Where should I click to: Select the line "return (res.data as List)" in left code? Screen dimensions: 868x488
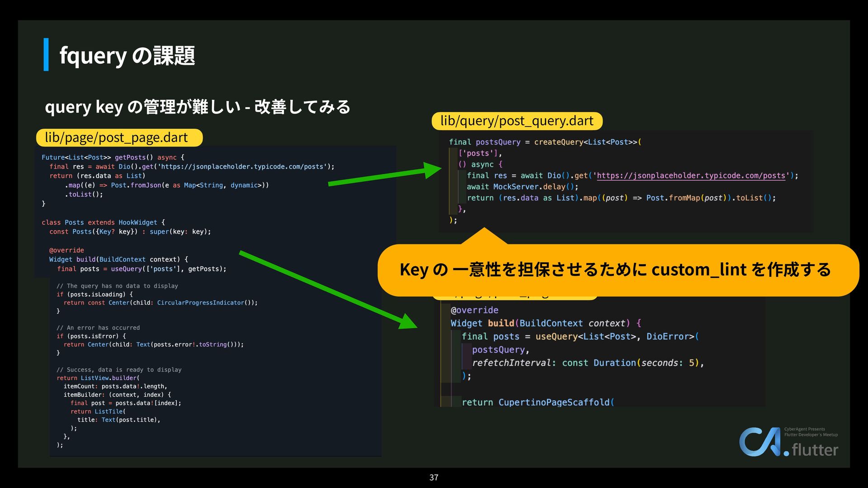[97, 176]
